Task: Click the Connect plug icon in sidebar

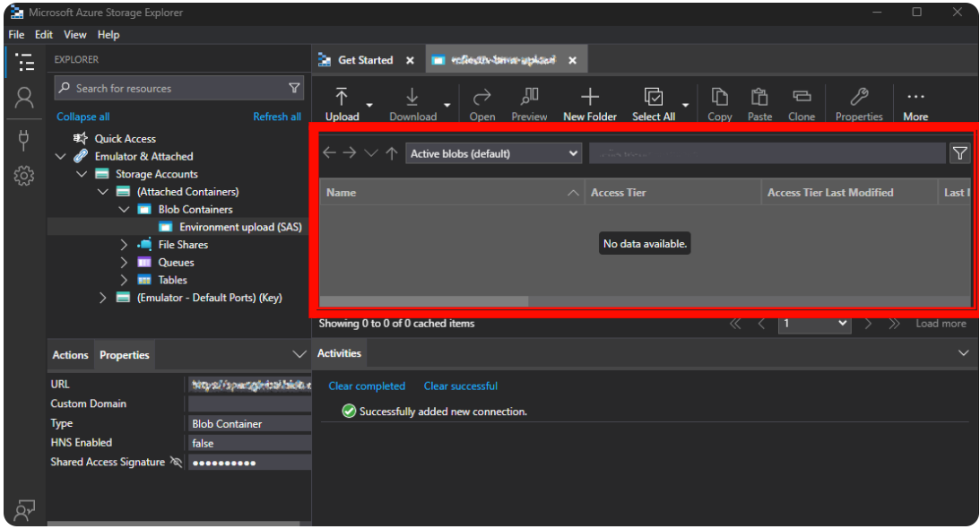Action: pyautogui.click(x=24, y=139)
